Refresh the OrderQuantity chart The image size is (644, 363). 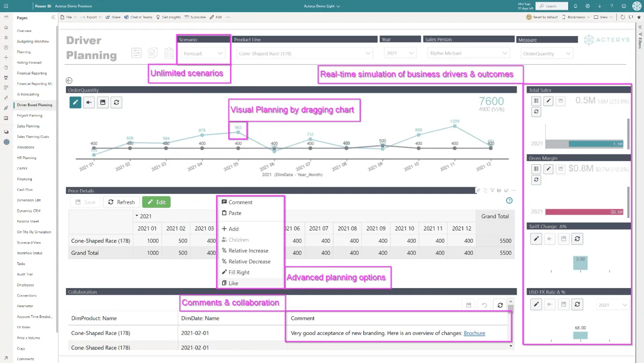[x=116, y=102]
